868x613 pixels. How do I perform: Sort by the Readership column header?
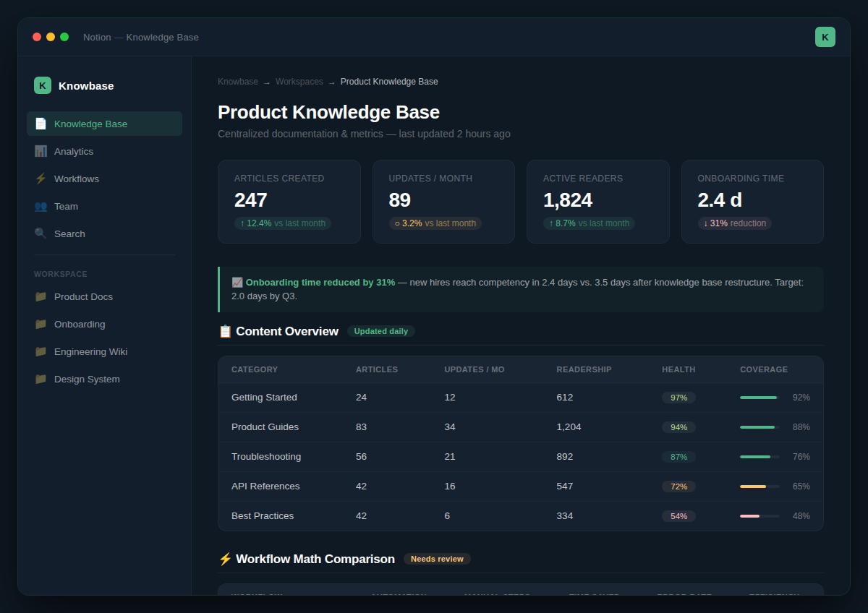(584, 369)
